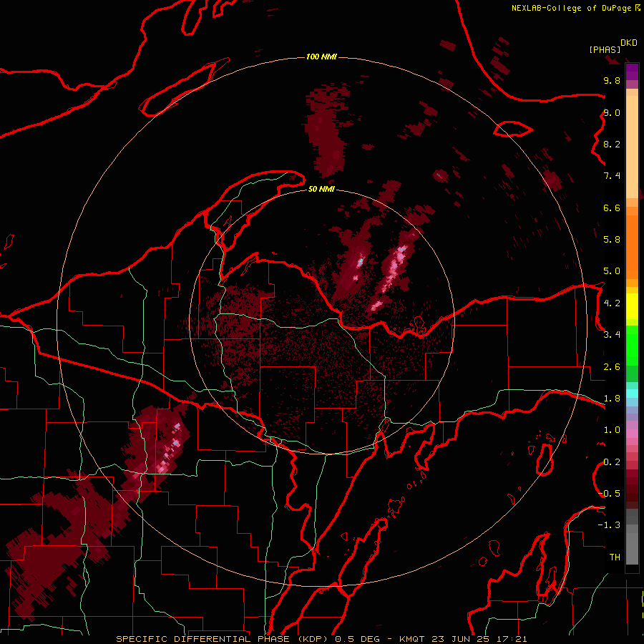The width and height of the screenshot is (644, 644).
Task: Click the -1.3 scale value
Action: 610,525
